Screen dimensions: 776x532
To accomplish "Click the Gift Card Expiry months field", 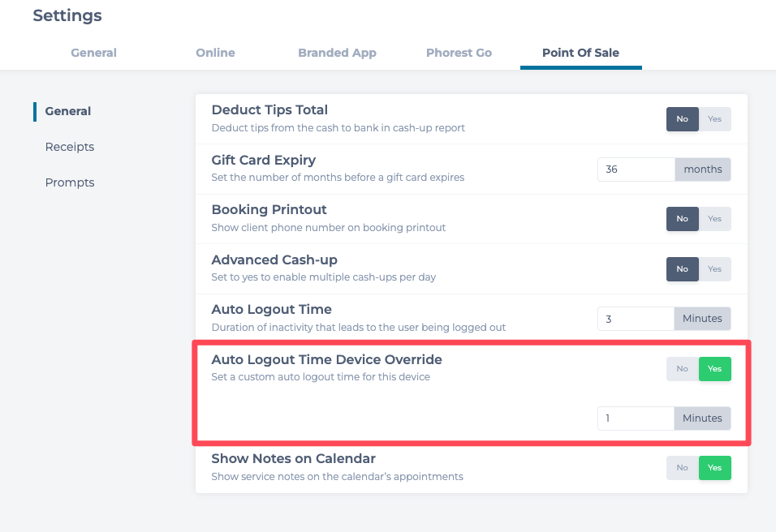I will tap(636, 169).
